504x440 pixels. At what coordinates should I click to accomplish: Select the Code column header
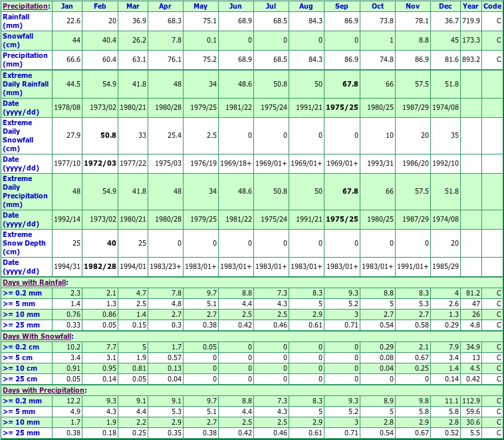pos(493,6)
